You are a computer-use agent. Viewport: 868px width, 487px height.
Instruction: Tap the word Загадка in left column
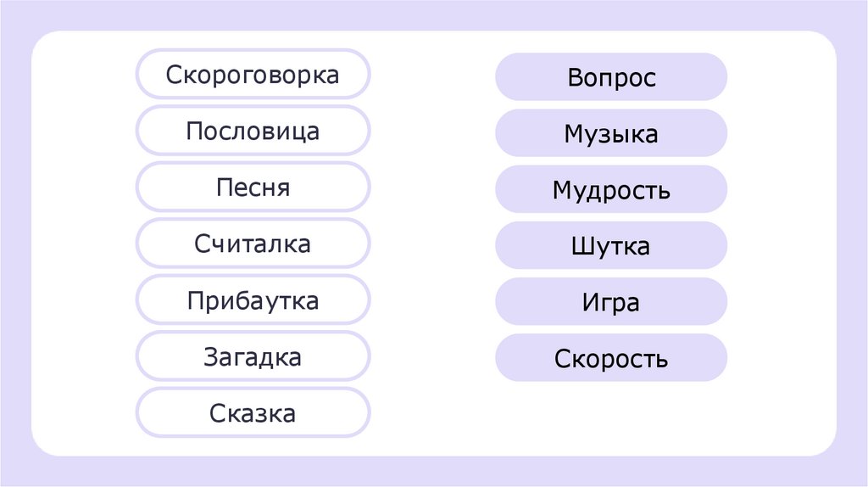pyautogui.click(x=253, y=357)
